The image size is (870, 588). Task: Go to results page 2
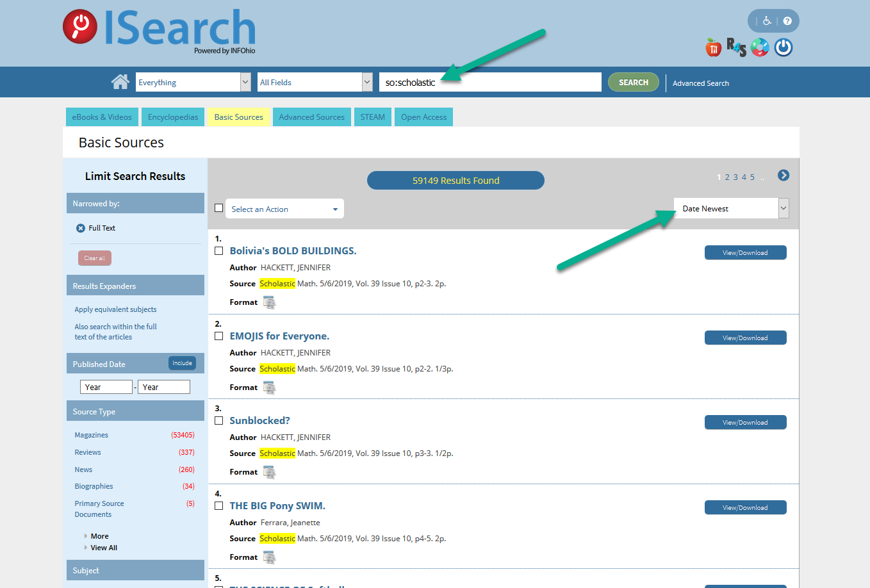(727, 177)
